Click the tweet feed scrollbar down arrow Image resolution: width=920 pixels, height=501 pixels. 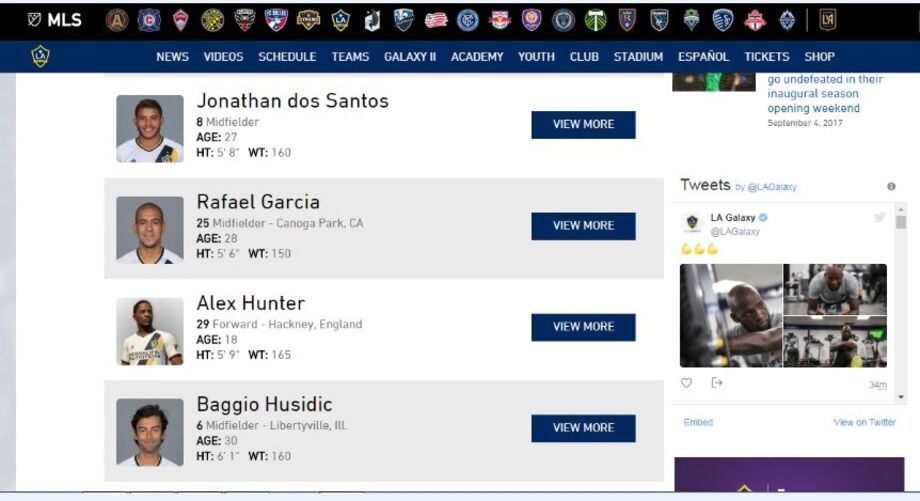point(901,397)
